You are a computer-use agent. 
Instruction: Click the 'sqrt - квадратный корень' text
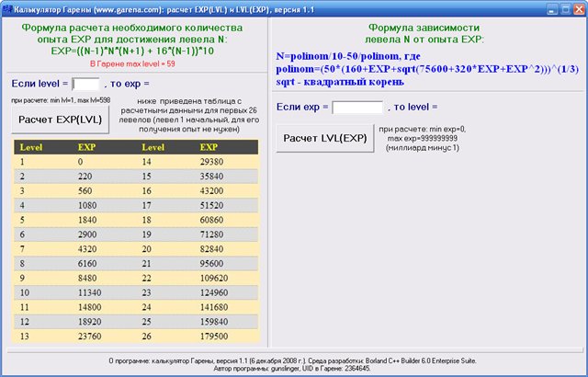[340, 82]
